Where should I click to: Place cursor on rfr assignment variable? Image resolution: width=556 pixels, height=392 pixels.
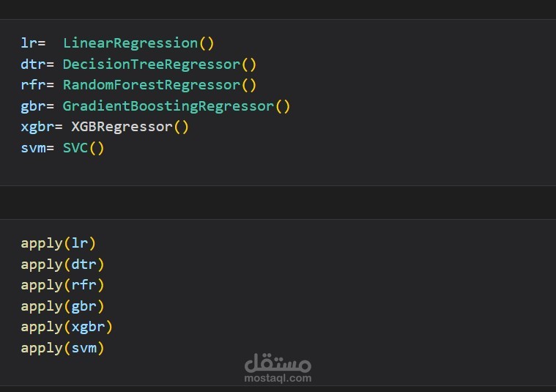(x=33, y=85)
